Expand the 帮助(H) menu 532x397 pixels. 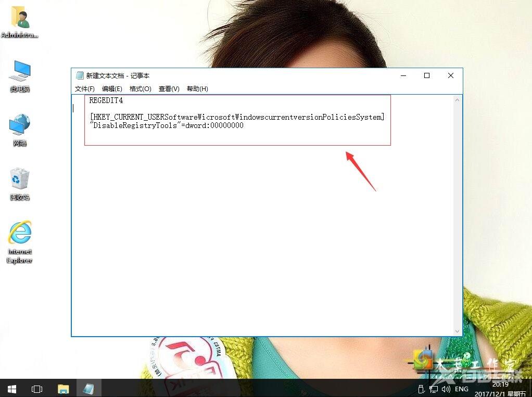tap(197, 89)
